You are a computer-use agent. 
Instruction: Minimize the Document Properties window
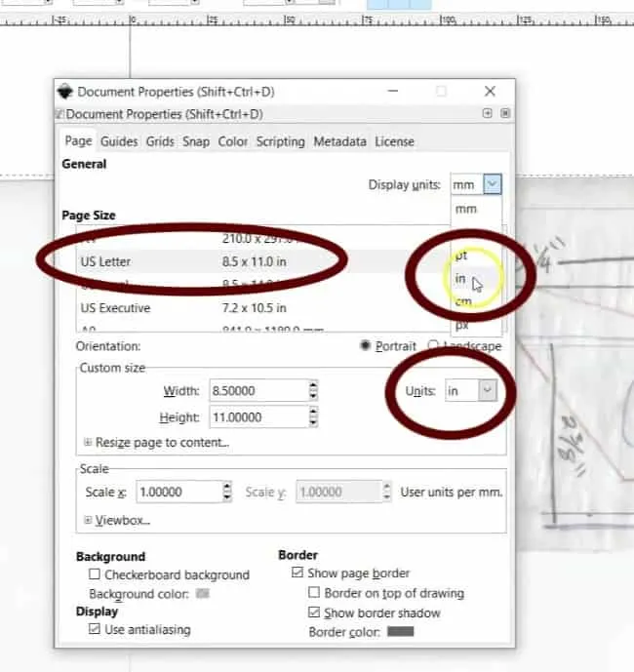(x=393, y=91)
